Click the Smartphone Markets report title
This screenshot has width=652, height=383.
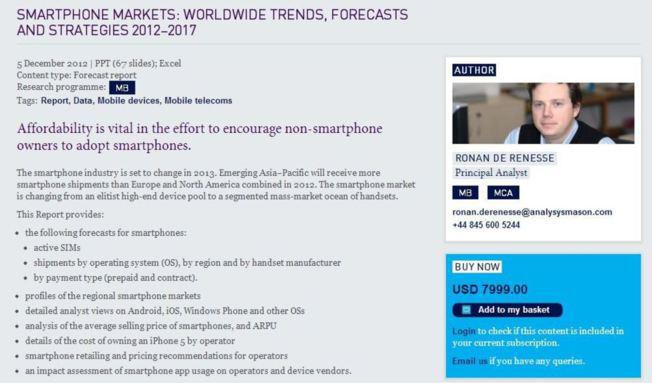pos(212,22)
